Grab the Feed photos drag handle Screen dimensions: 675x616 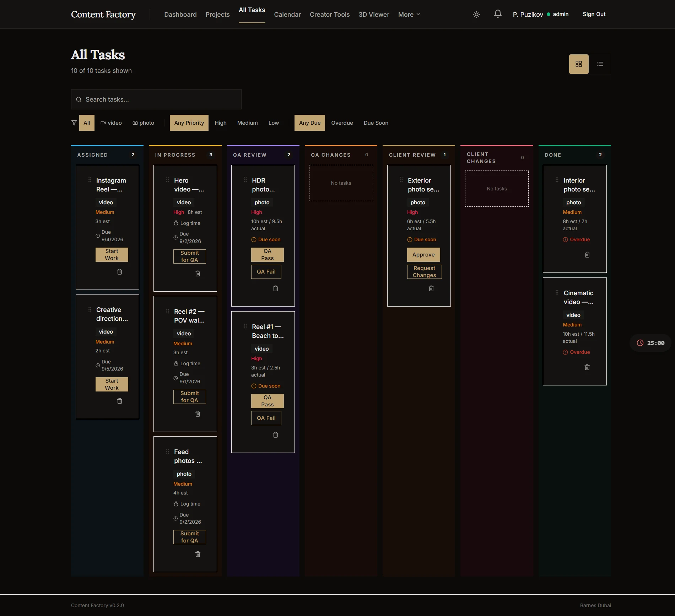pyautogui.click(x=168, y=452)
